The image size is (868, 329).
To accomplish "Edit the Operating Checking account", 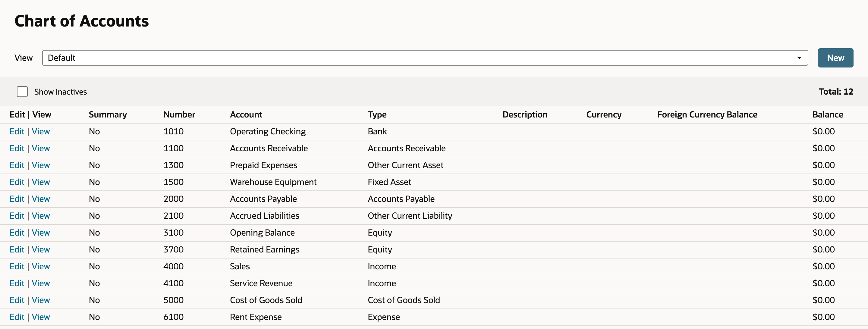I will (17, 131).
